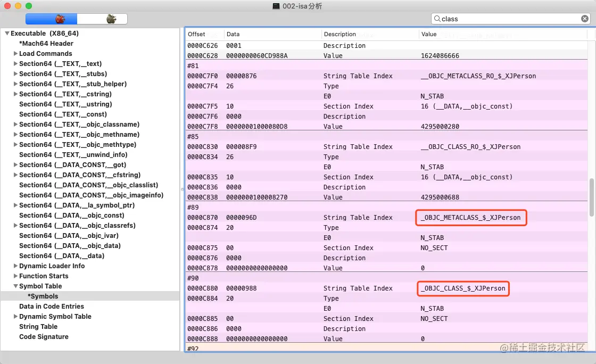596x364 pixels.
Task: Select the _OBJC_METACLASS_$_XJPerson value cell
Action: click(x=470, y=218)
